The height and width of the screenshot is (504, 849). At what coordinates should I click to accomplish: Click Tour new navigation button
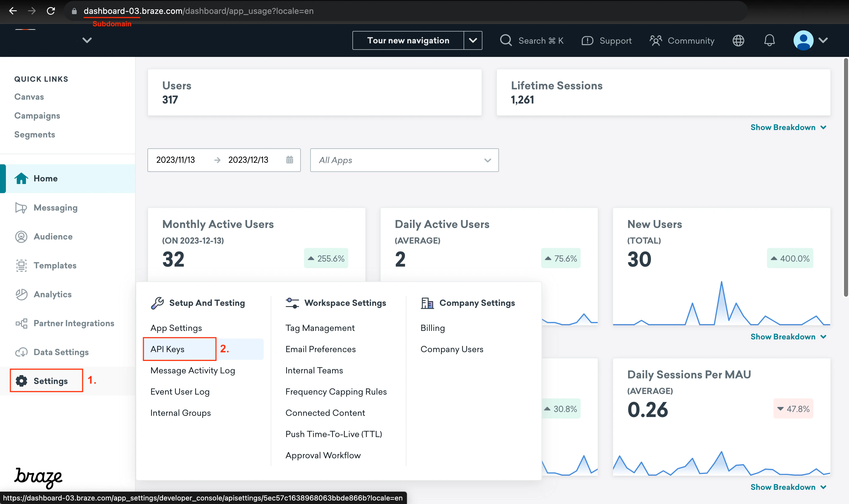pyautogui.click(x=408, y=40)
